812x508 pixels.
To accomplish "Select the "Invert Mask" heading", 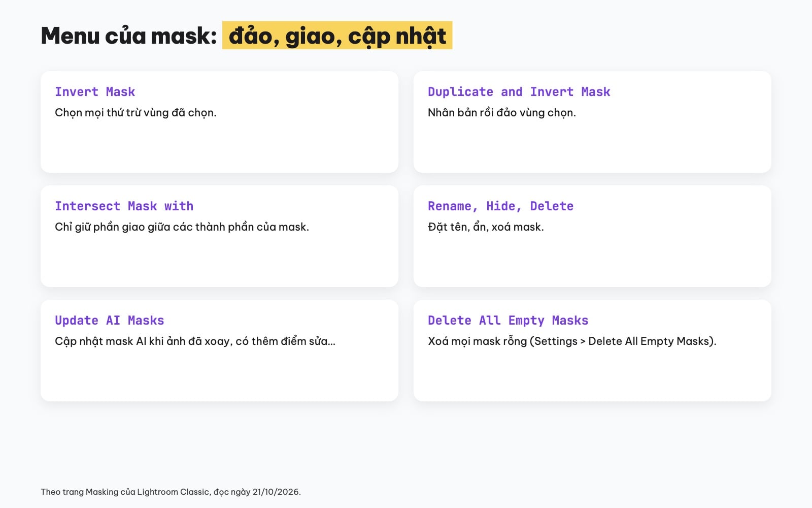I will pos(95,92).
